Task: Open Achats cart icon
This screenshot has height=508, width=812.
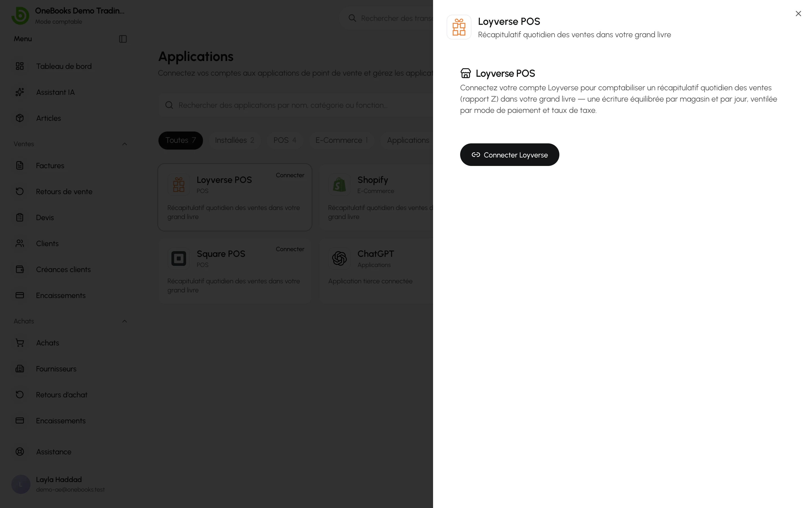Action: point(20,343)
